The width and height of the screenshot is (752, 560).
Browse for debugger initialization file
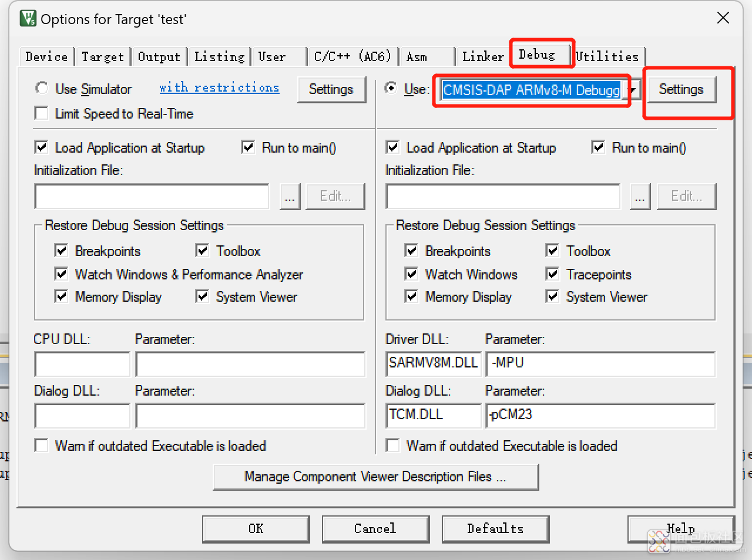(640, 196)
